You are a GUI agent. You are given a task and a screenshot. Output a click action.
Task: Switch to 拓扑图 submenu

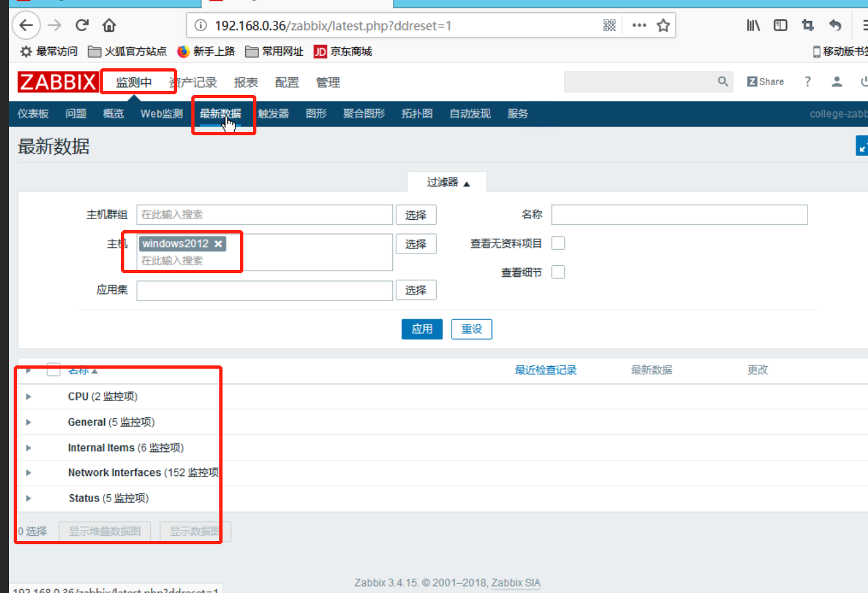[417, 114]
